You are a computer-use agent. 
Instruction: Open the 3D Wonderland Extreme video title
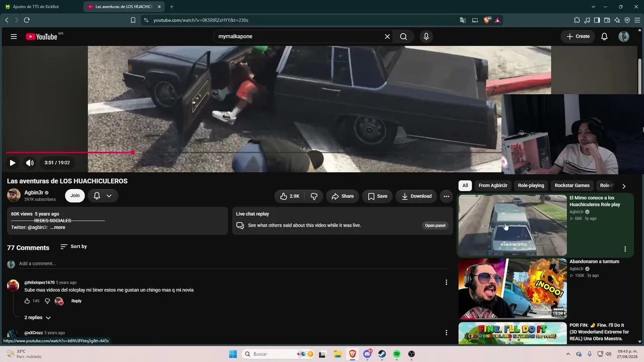coord(599,332)
